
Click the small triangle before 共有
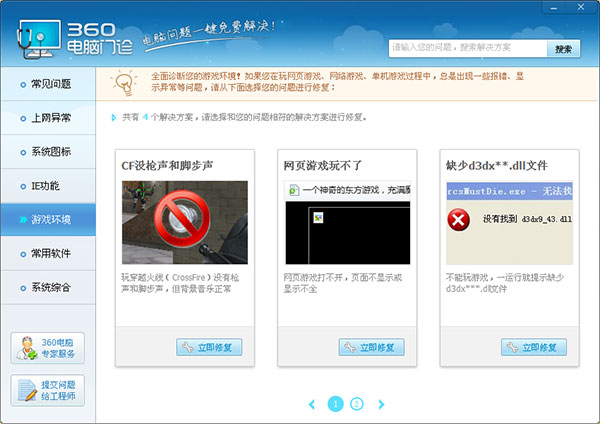(114, 117)
